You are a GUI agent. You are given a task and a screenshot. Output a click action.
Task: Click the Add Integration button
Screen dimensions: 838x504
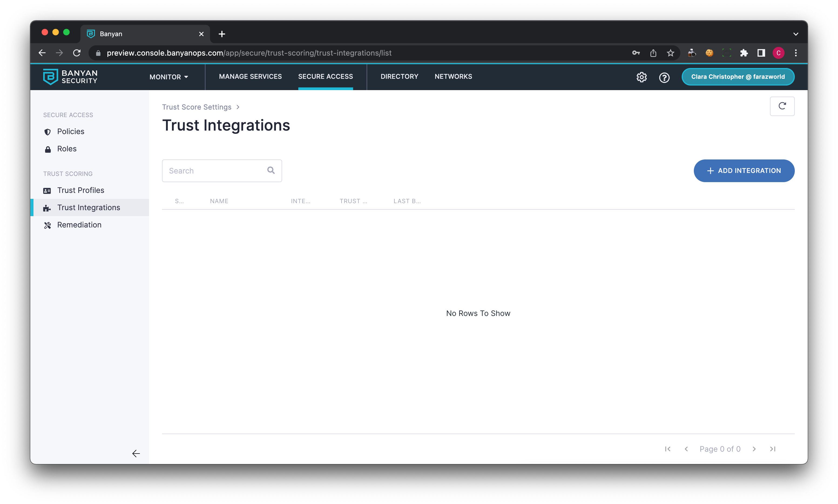[x=744, y=171]
